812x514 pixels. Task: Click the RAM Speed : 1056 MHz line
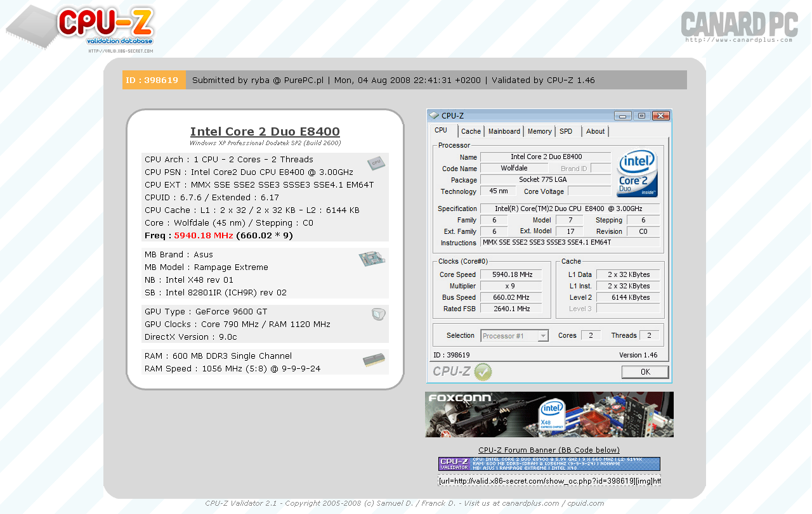point(233,369)
